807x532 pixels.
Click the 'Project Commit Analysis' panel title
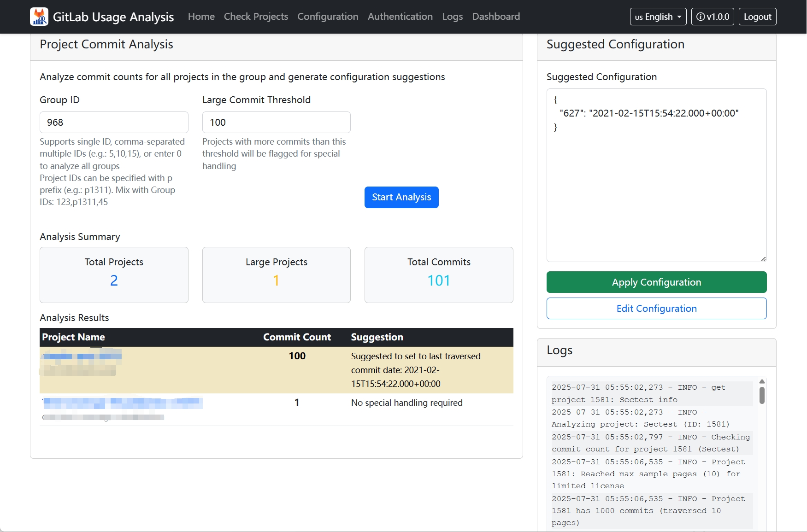(106, 44)
